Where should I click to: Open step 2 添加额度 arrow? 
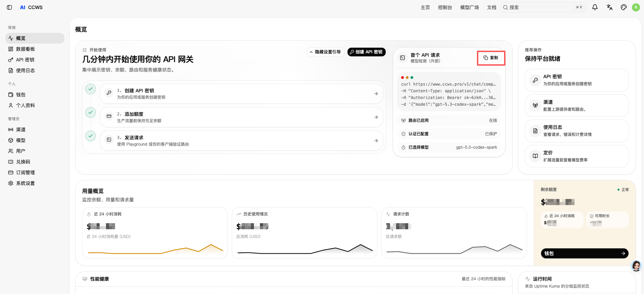coord(376,117)
